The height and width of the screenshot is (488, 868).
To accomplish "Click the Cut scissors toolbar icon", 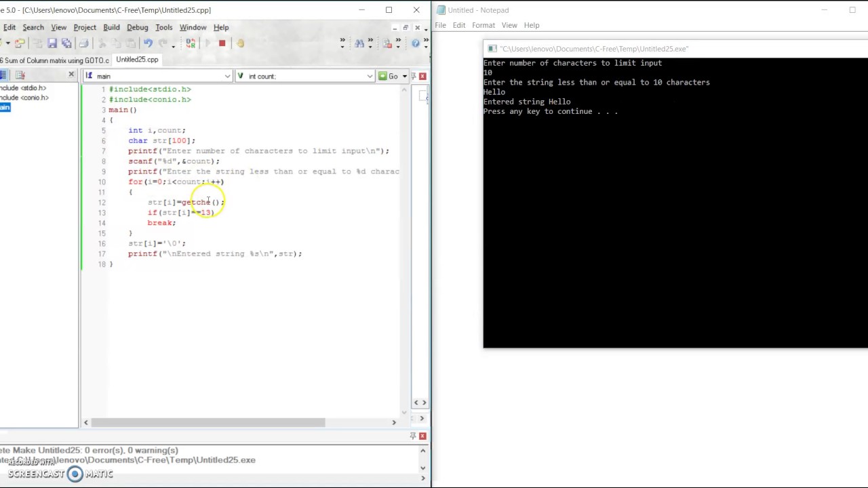I will click(x=102, y=43).
